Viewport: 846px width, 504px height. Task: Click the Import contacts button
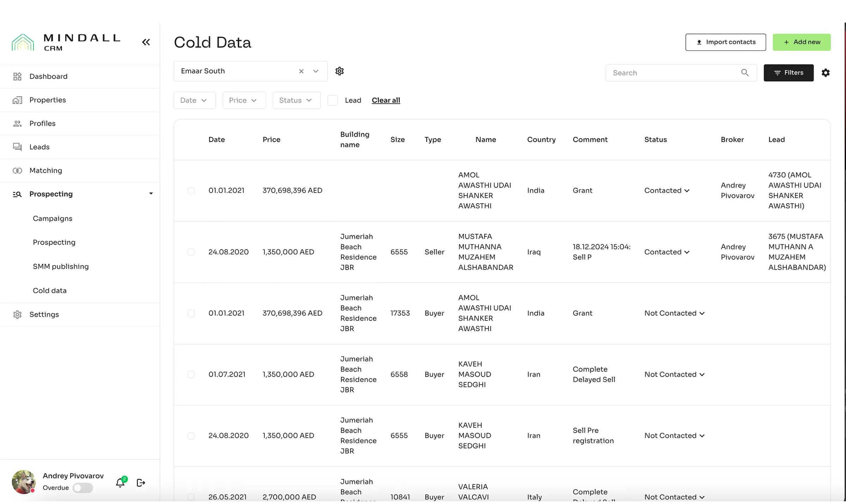click(725, 42)
